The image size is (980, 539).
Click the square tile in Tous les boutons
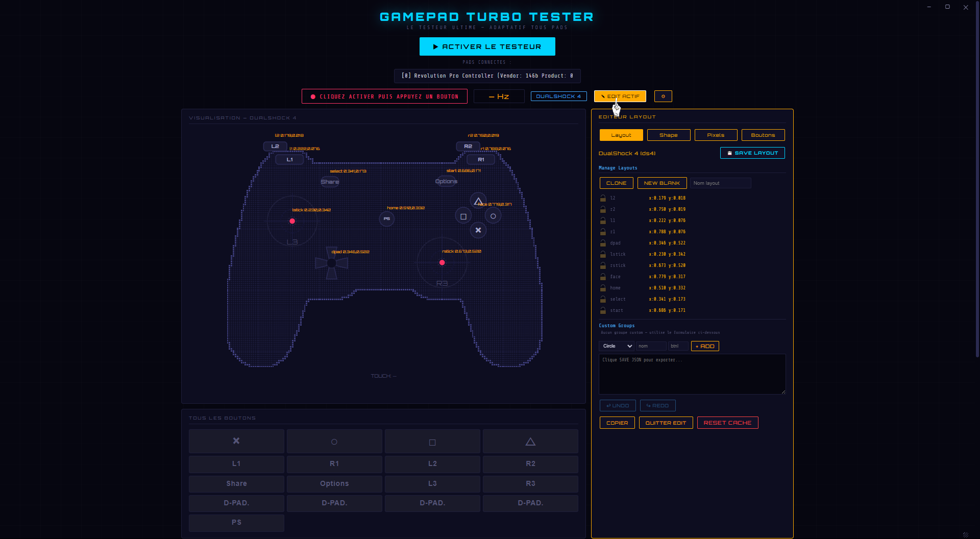click(432, 441)
